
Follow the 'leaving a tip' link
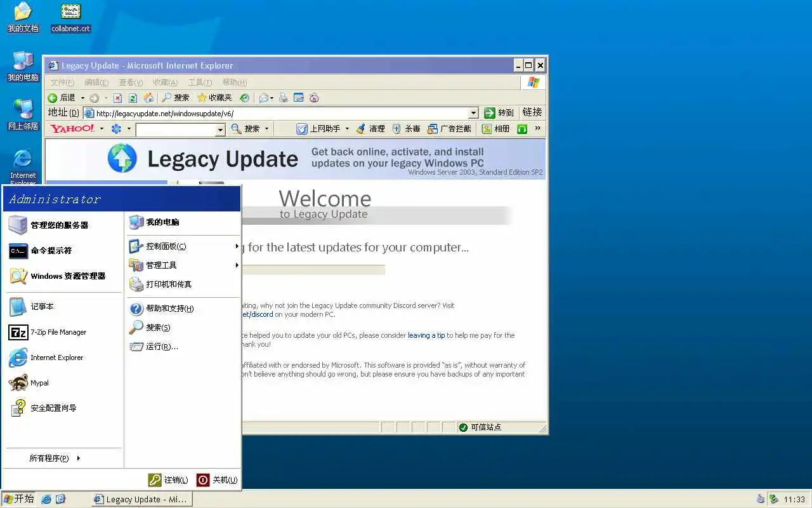[426, 335]
